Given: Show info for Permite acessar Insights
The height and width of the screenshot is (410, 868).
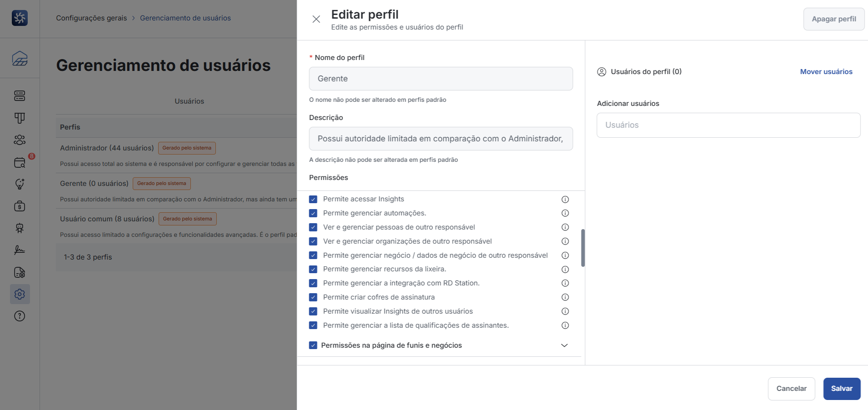Looking at the screenshot, I should pos(565,199).
